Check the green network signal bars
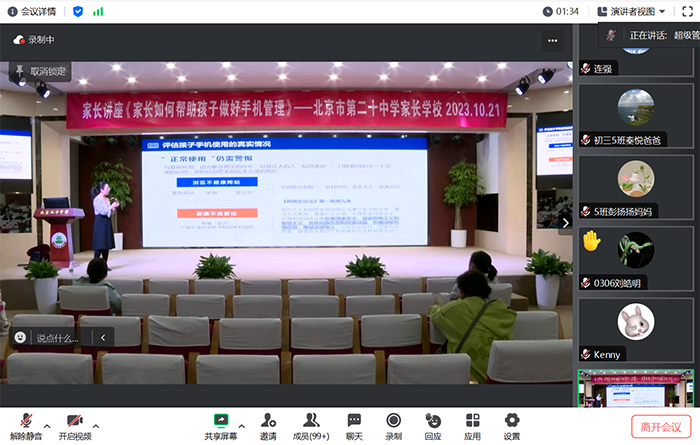 coord(98,12)
